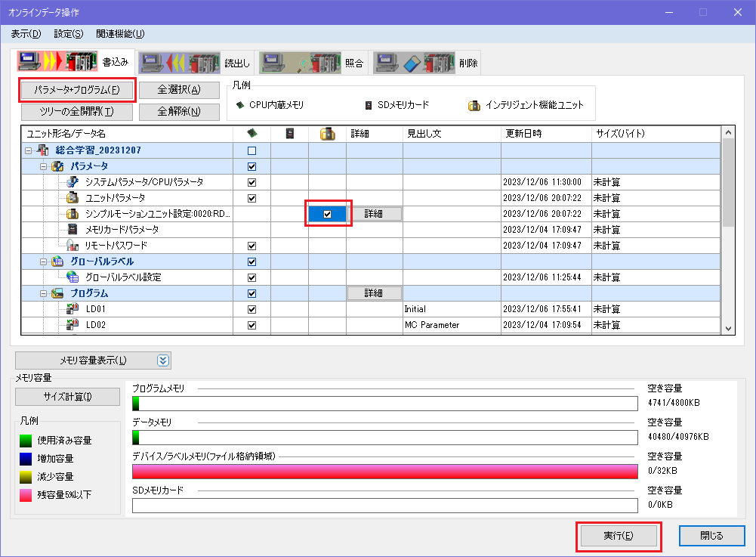Image resolution: width=756 pixels, height=557 pixels.
Task: Check the 総合学習_20231207 top-level checkbox
Action: (x=251, y=149)
